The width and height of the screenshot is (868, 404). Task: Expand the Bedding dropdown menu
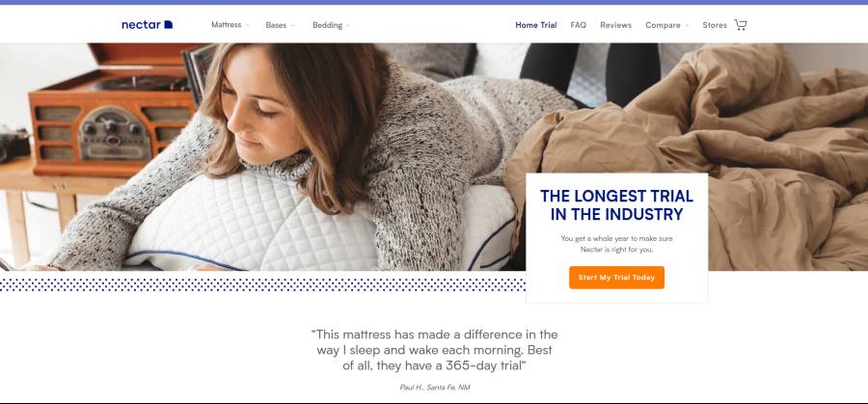click(x=331, y=25)
